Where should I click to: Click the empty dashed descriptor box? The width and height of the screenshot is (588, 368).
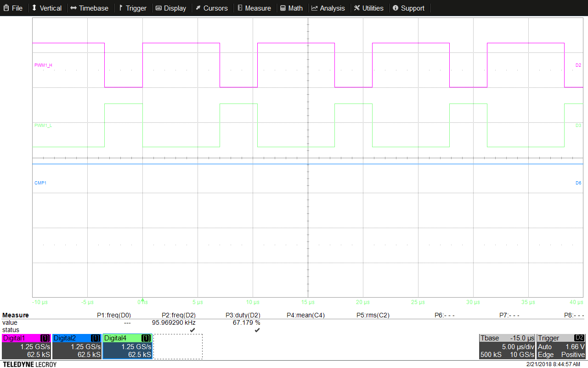point(178,346)
